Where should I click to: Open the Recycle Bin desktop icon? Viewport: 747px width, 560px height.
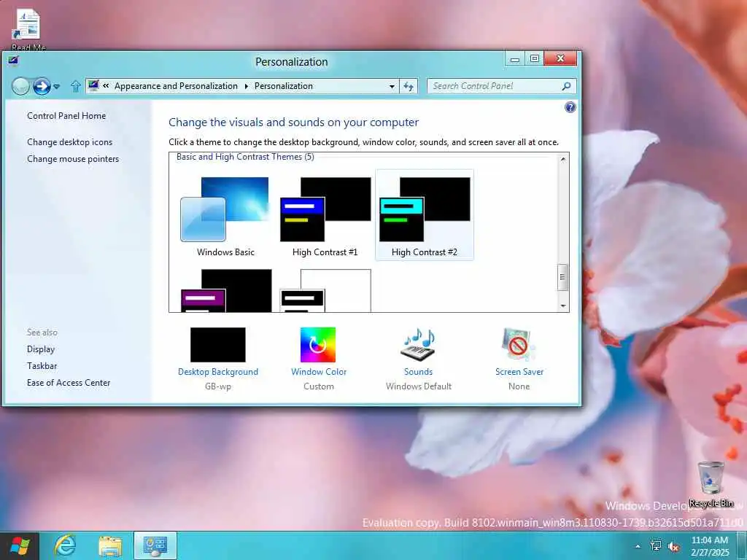click(x=711, y=484)
